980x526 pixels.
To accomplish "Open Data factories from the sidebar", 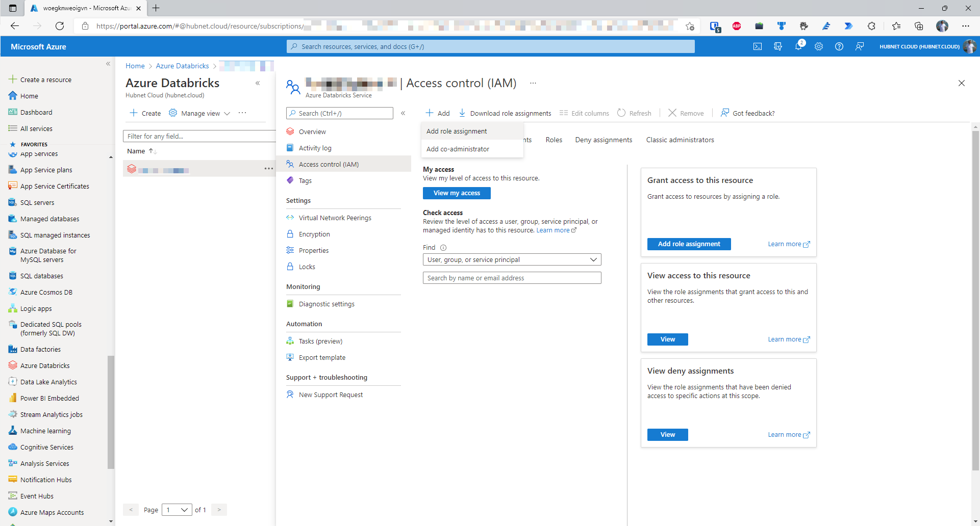I will click(x=40, y=349).
